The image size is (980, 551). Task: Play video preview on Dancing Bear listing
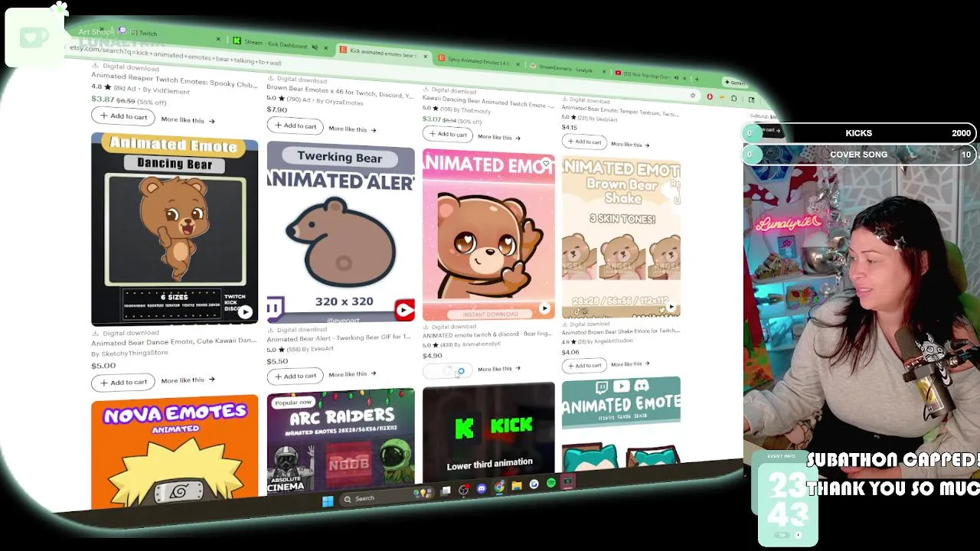click(245, 312)
